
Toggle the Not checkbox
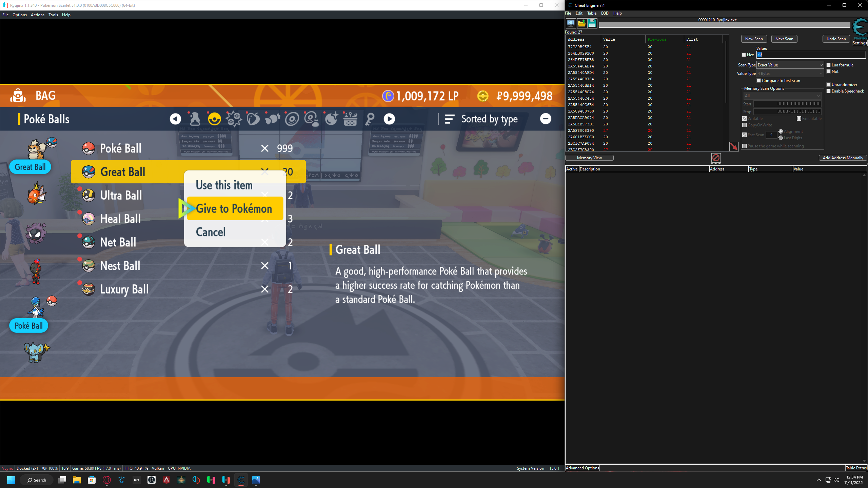[829, 71]
